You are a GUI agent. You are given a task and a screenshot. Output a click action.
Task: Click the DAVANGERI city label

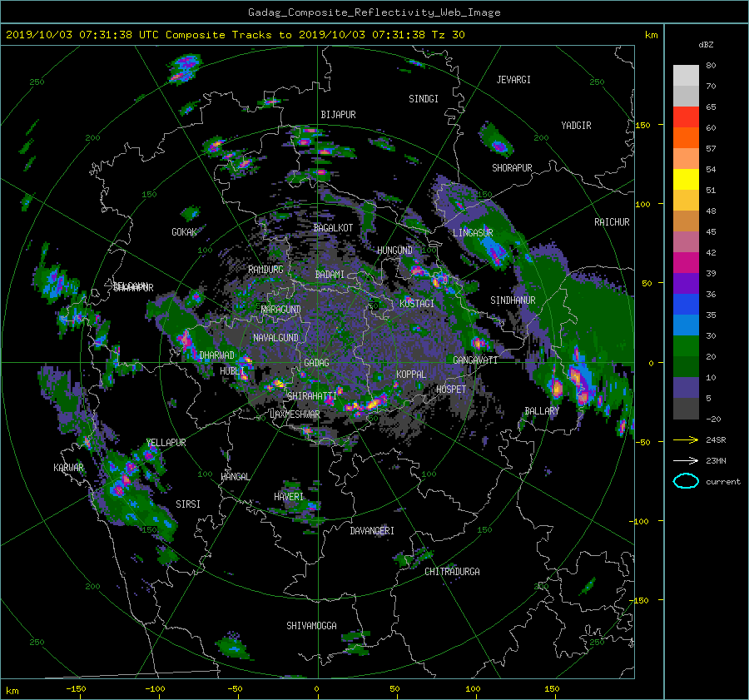pos(372,531)
